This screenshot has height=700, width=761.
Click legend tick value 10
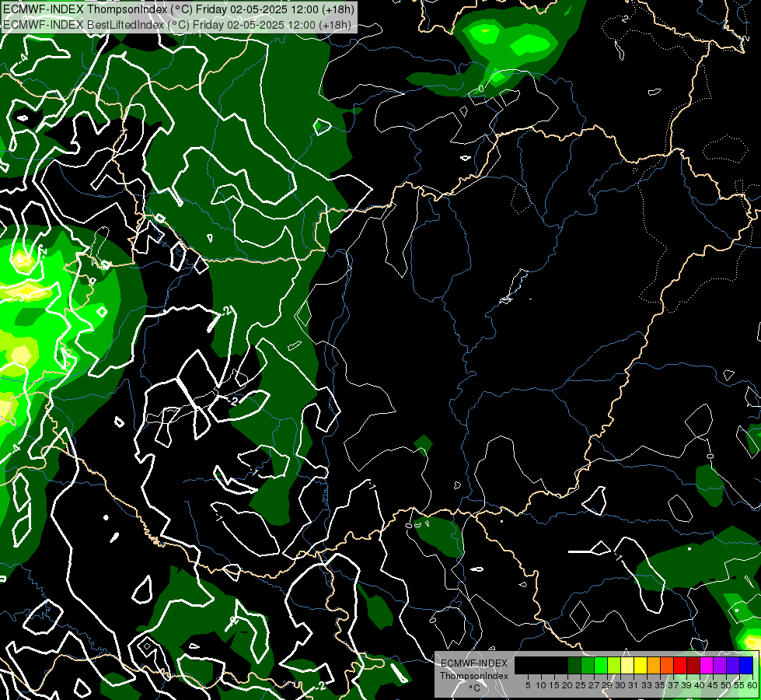pos(541,685)
